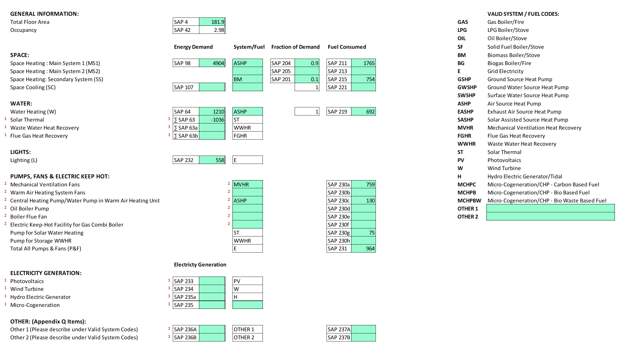644x346 pixels.
Task: Click the SAP 98 energy demand value
Action: click(x=212, y=63)
